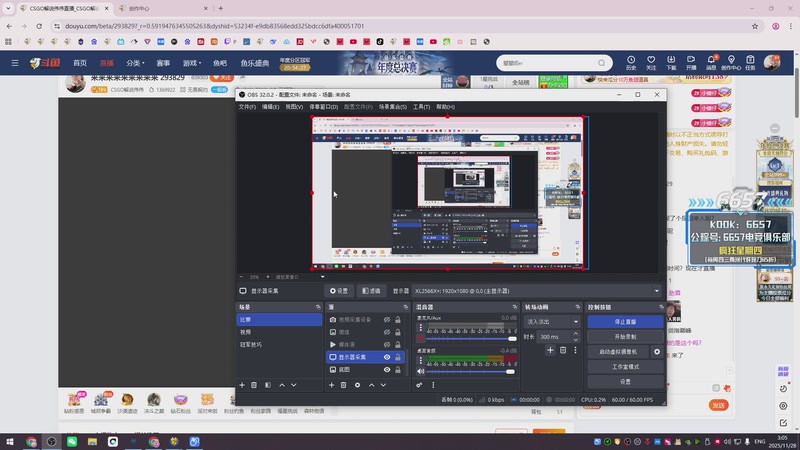Viewport: 800px width, 450px height.
Task: Open transition properties three-dot menu
Action: point(576,350)
